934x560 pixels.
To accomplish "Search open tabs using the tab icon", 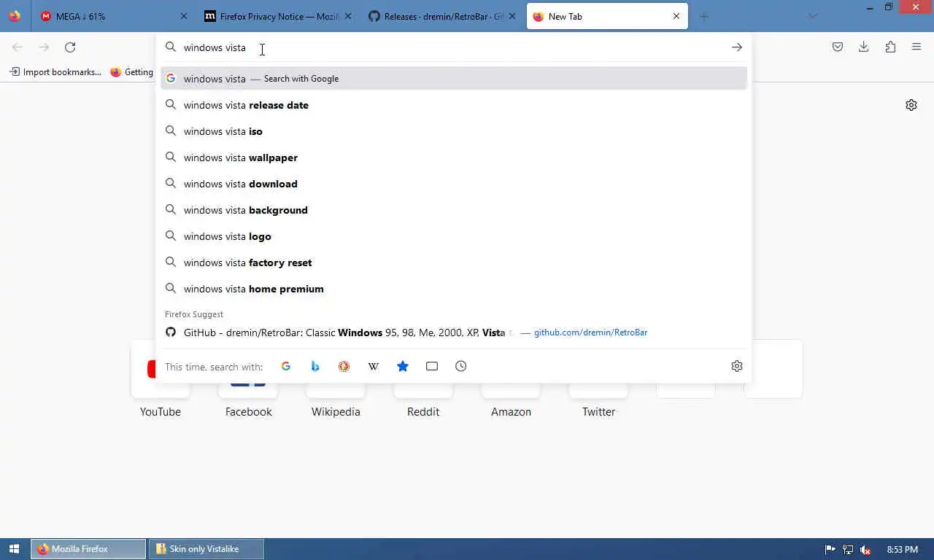I will 432,366.
